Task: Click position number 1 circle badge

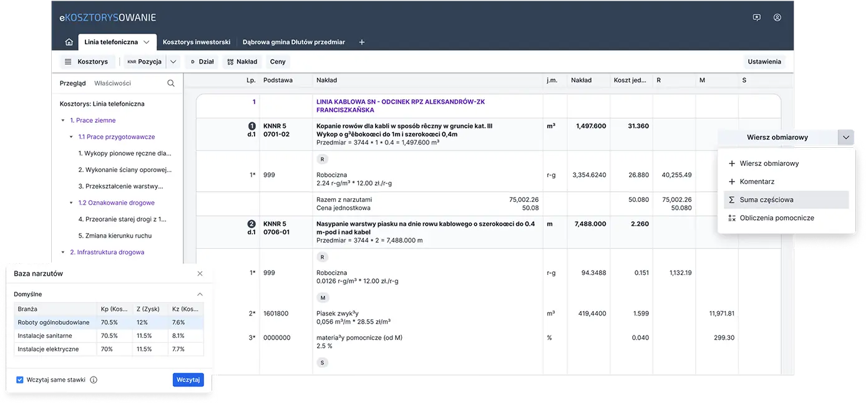Action: click(x=251, y=126)
